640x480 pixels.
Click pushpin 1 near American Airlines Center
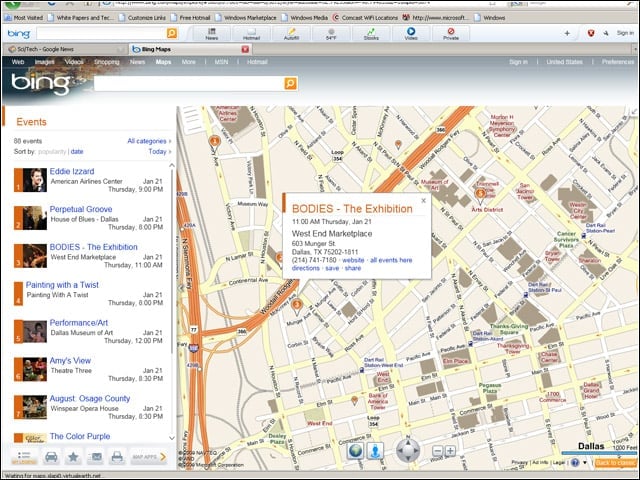(214, 142)
